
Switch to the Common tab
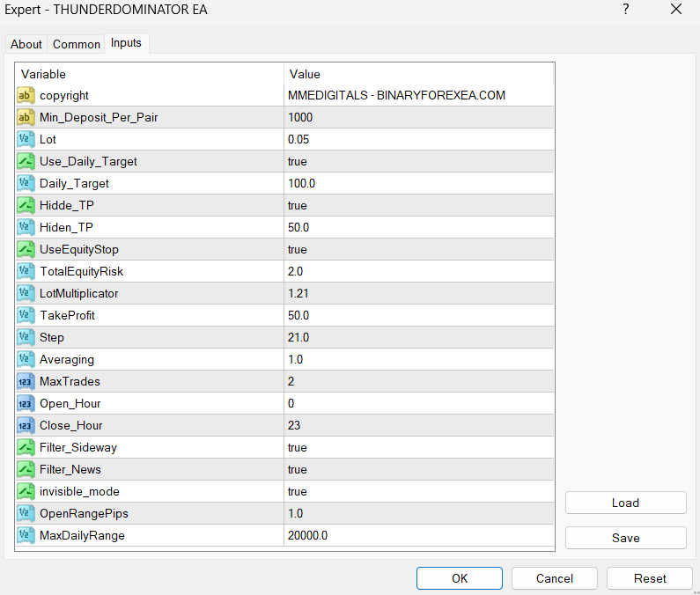pyautogui.click(x=77, y=44)
